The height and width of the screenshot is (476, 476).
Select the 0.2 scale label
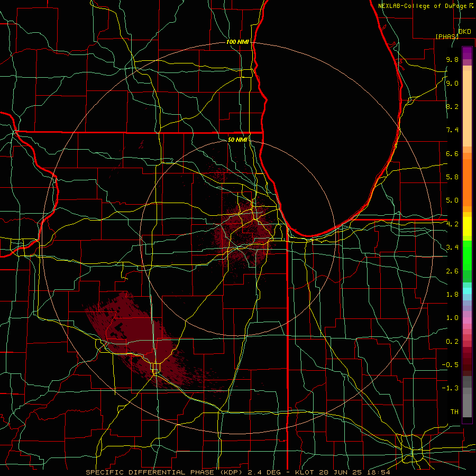tap(452, 342)
